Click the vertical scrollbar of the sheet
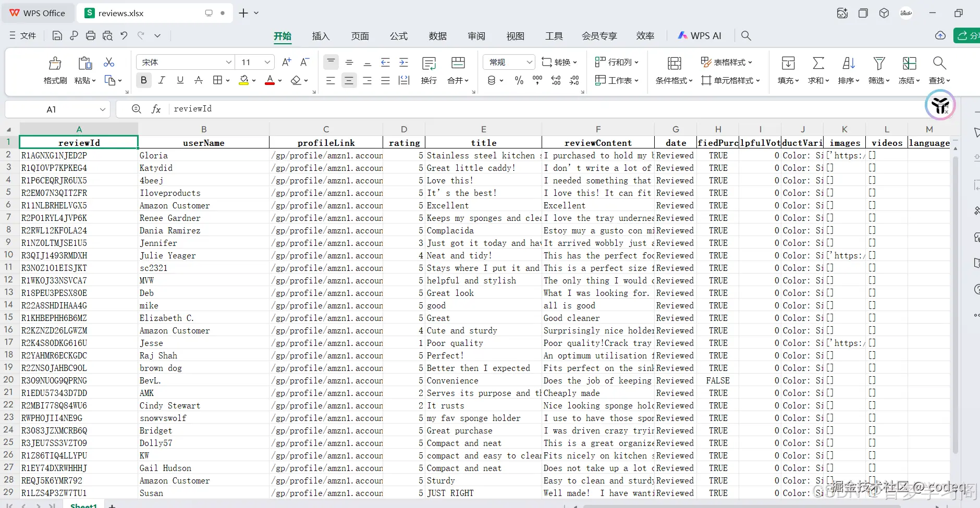Screen dimensions: 980x508 955,305
